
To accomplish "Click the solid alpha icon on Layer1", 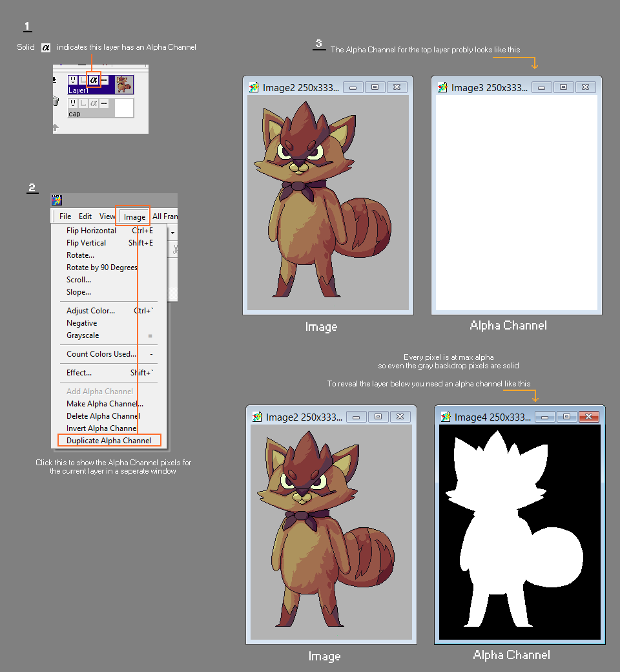I will pyautogui.click(x=94, y=80).
